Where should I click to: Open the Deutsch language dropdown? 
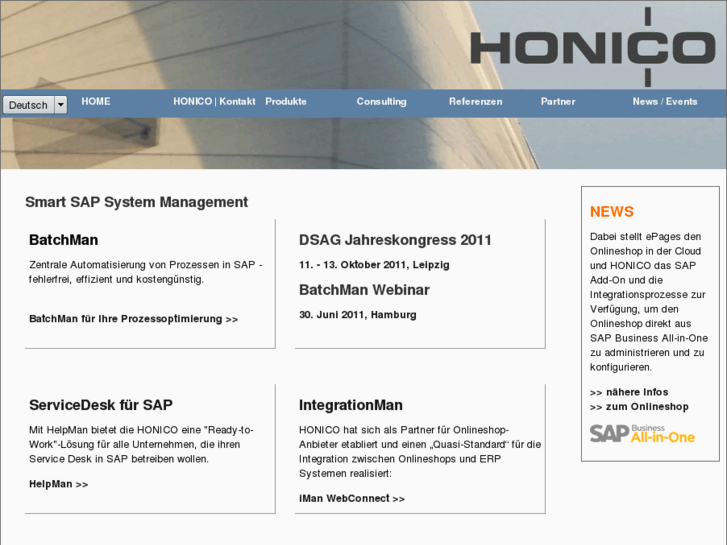pyautogui.click(x=28, y=105)
